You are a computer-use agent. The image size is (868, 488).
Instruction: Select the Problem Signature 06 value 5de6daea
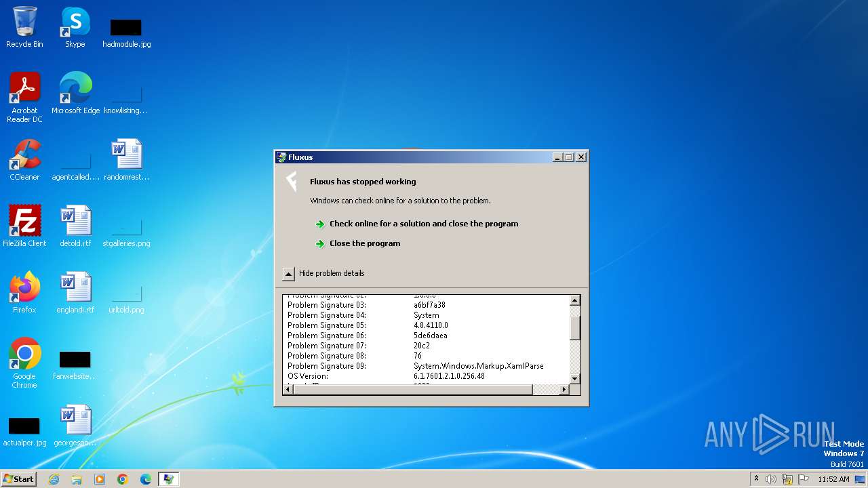point(431,335)
